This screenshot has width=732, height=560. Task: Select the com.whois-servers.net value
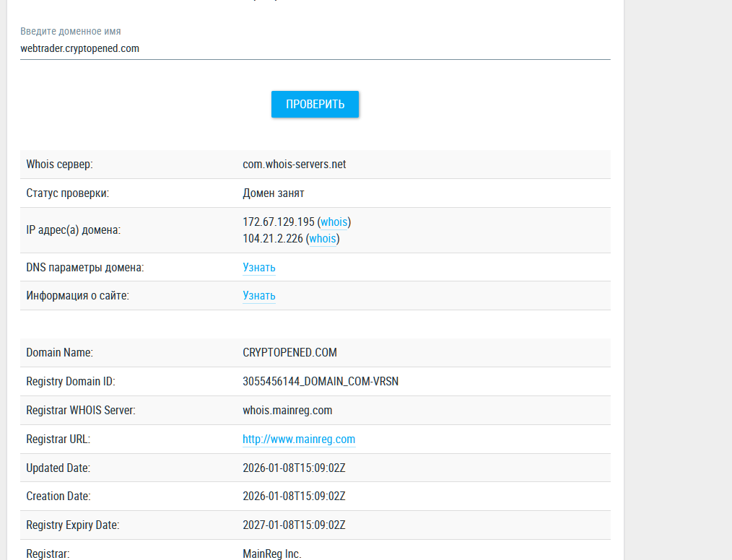[294, 165]
